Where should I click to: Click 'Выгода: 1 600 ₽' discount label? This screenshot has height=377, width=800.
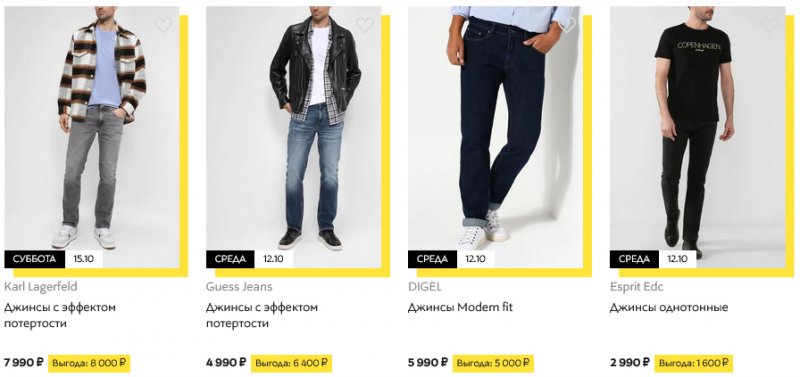point(693,363)
